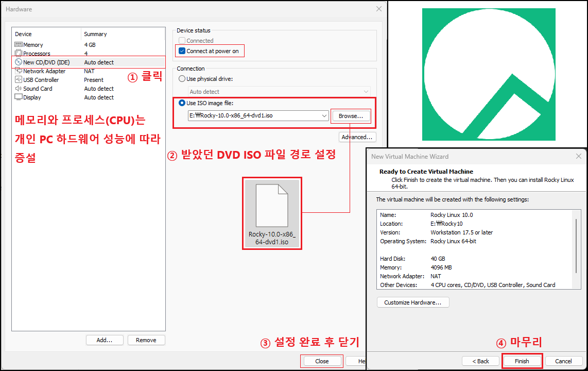
Task: Click the USB Controller icon
Action: point(19,79)
